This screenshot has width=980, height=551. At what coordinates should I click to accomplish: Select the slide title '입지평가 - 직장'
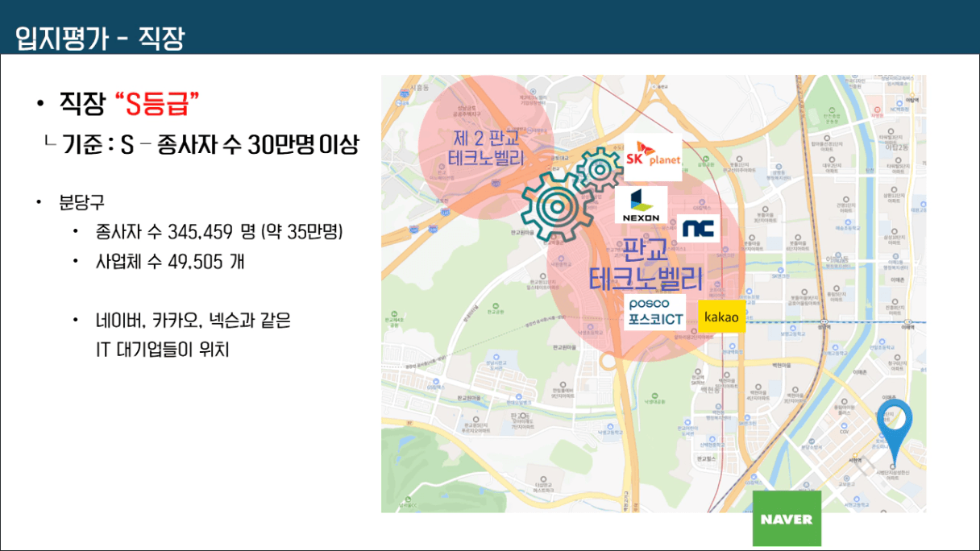pyautogui.click(x=100, y=38)
